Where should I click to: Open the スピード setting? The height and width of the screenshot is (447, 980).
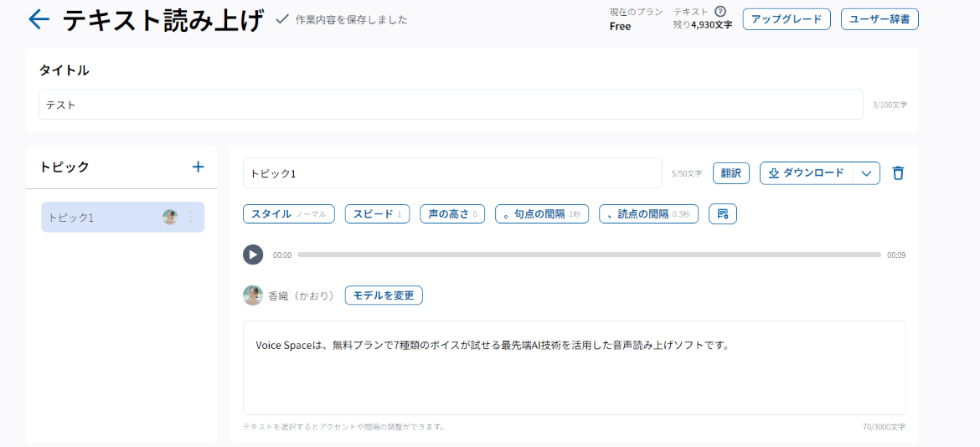(x=377, y=214)
